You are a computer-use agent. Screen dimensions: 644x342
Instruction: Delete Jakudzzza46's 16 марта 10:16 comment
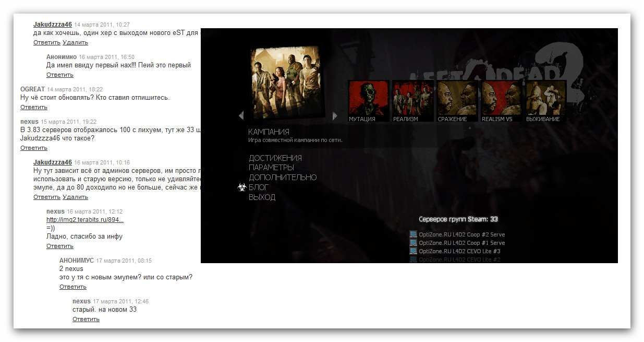tap(75, 197)
